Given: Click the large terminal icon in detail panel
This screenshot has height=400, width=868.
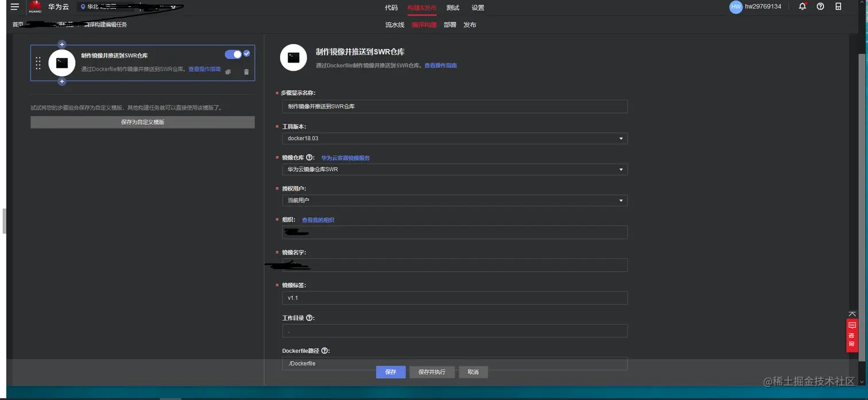Looking at the screenshot, I should click(293, 57).
